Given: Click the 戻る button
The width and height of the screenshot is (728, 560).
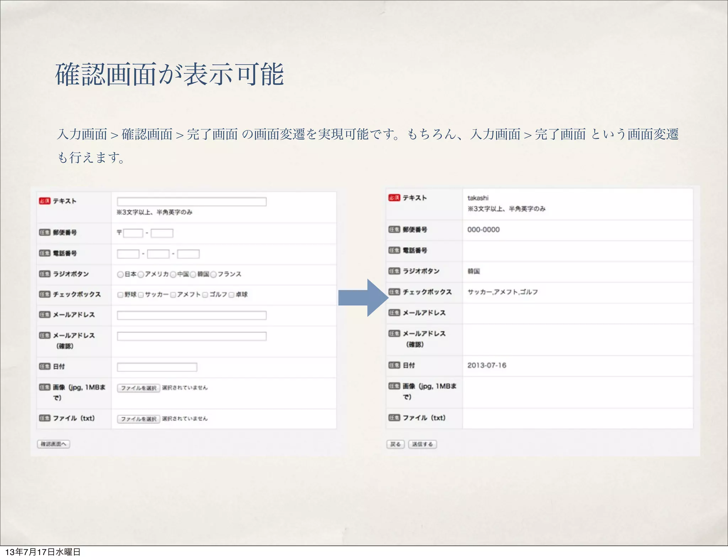Looking at the screenshot, I should pyautogui.click(x=395, y=444).
